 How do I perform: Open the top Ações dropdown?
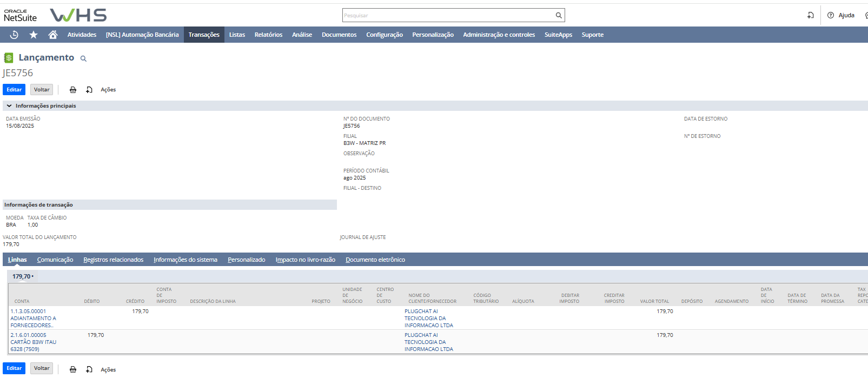[108, 90]
